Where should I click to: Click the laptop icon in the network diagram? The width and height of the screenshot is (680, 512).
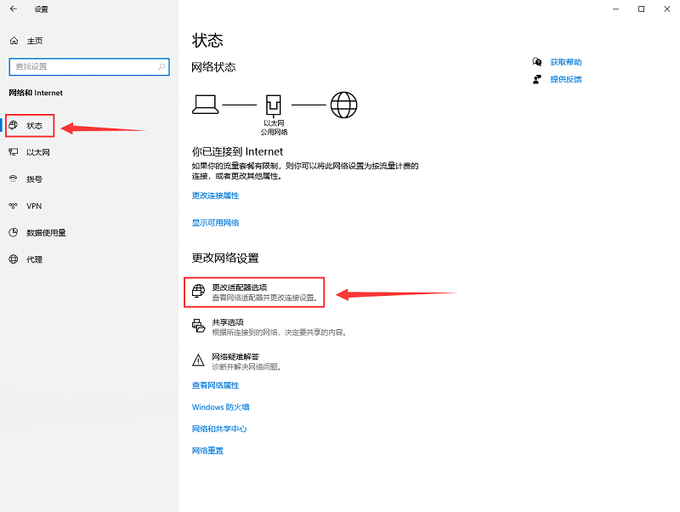click(205, 104)
